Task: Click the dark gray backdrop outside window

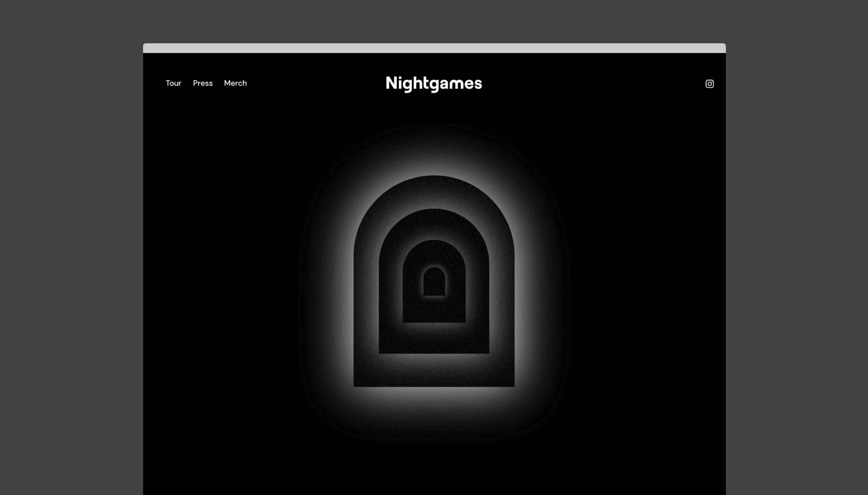Action: click(68, 238)
